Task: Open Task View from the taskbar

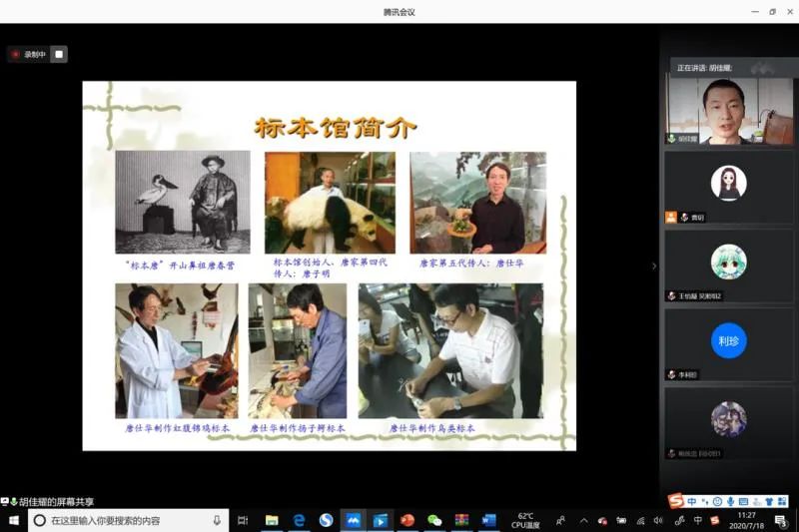Action: (x=243, y=520)
